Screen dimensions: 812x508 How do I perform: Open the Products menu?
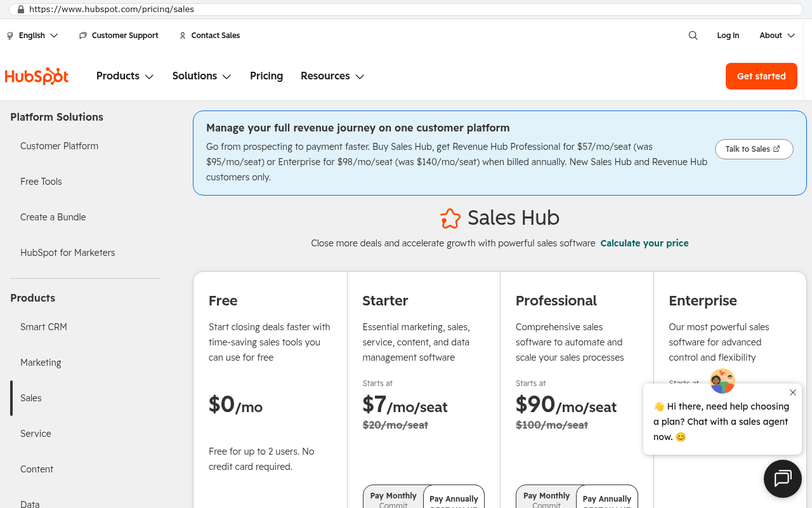(x=125, y=76)
